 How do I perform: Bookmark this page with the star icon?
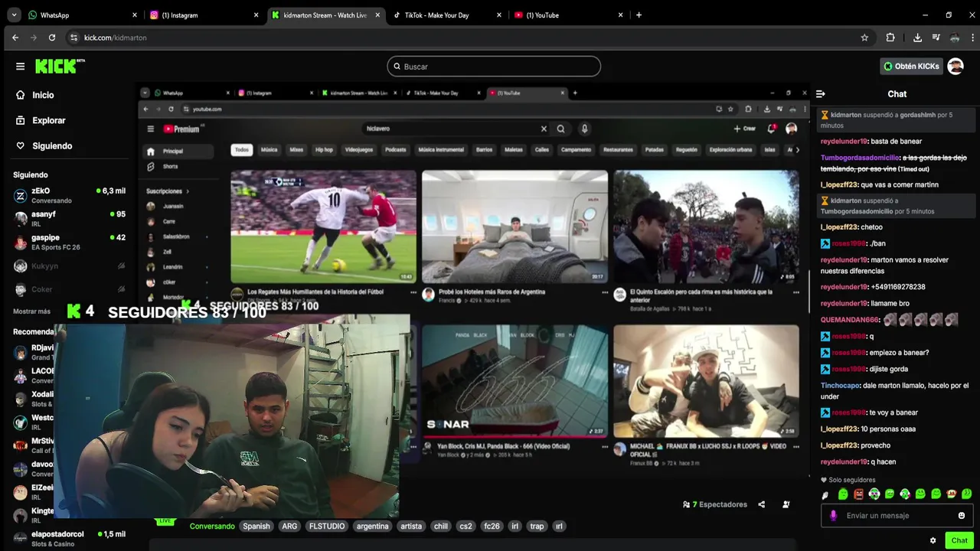[864, 37]
